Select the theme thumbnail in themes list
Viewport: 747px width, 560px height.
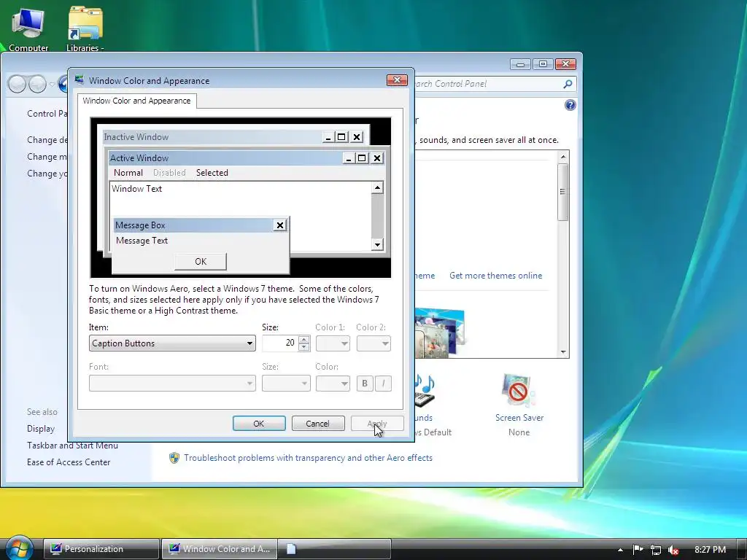(439, 332)
